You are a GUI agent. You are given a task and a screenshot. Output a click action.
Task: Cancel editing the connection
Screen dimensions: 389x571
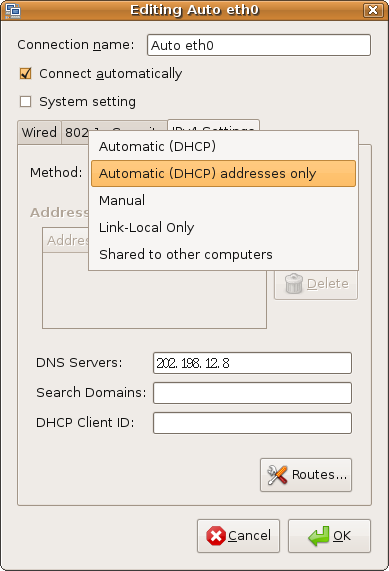pyautogui.click(x=239, y=536)
